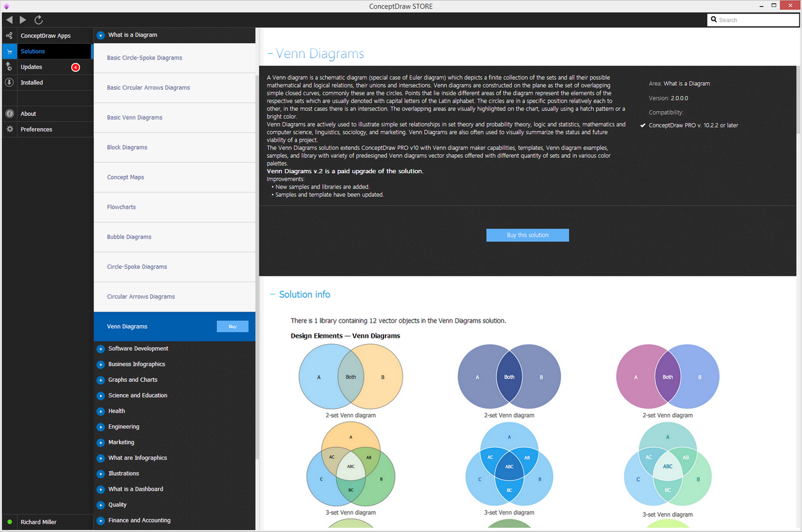Select the Venn Diagrams list item
Viewport: 802px width, 532px height.
click(x=175, y=326)
